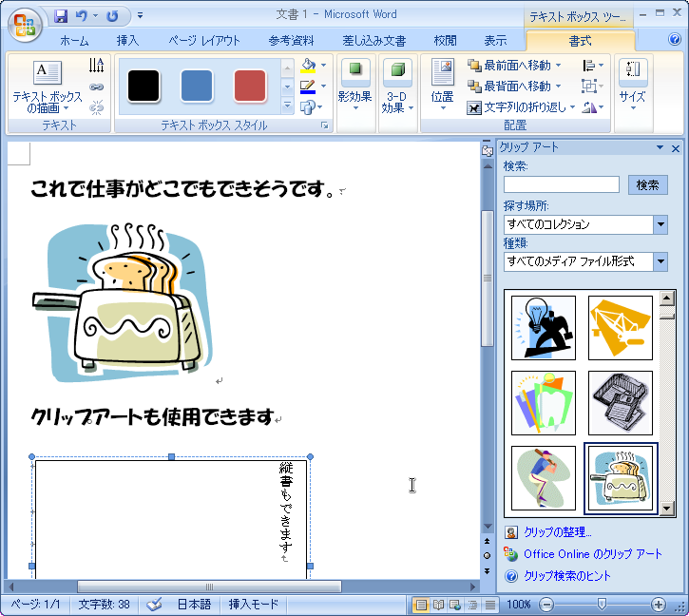Switch to draft view

490,605
